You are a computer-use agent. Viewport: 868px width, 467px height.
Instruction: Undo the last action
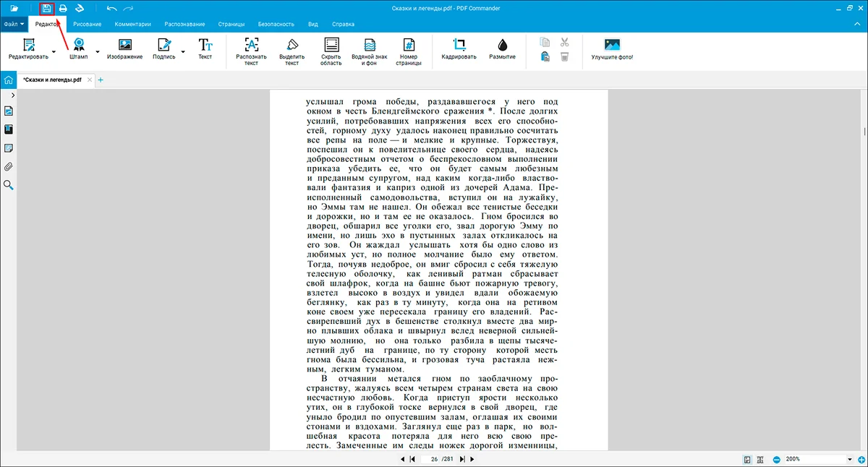coord(111,9)
